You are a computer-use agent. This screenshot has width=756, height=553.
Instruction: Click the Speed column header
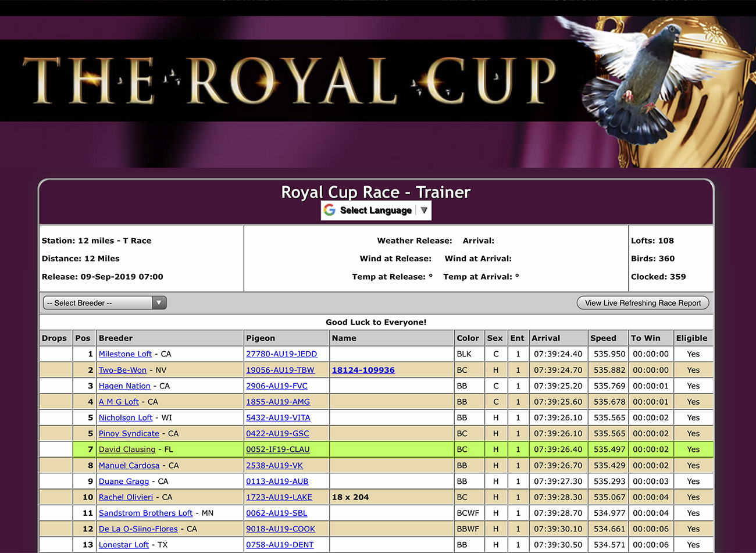tap(603, 338)
